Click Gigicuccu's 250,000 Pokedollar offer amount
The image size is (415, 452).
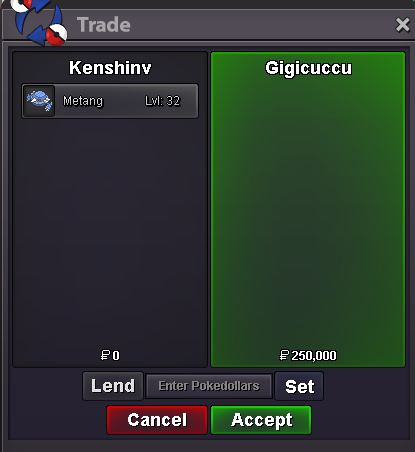[314, 355]
